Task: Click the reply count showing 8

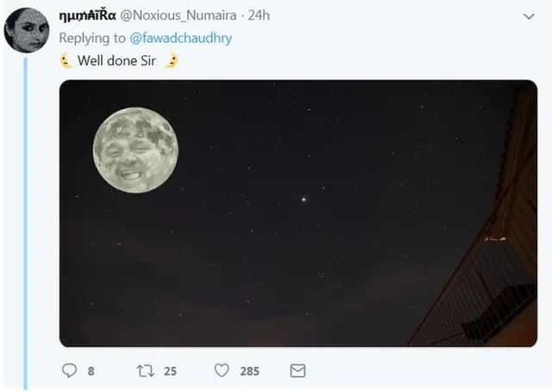Action: (x=91, y=371)
